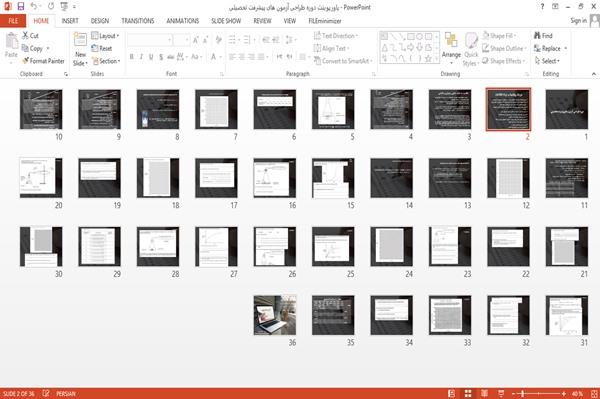Switch to the DESIGN tab
The image size is (600, 399).
[100, 21]
